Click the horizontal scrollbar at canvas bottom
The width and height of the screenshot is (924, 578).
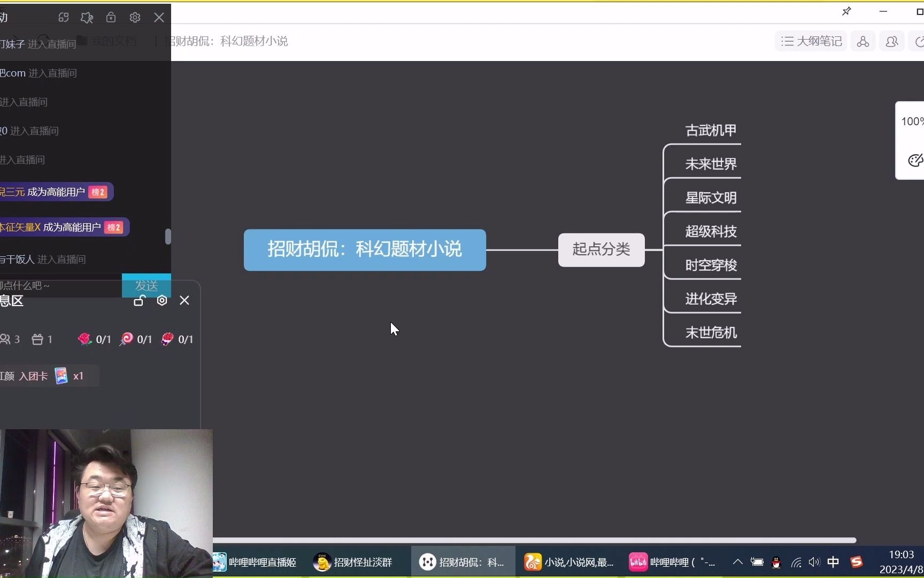535,540
